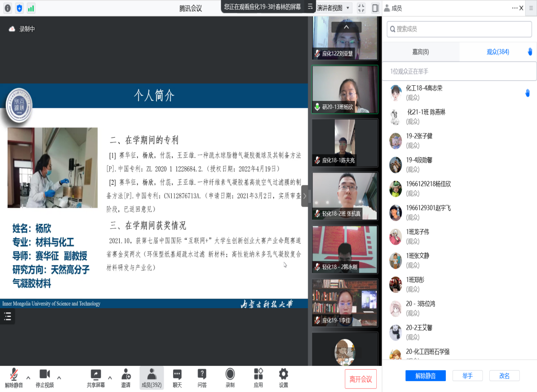Image resolution: width=537 pixels, height=392 pixels.
Task: Click the Rename (改名) button
Action: (x=504, y=376)
